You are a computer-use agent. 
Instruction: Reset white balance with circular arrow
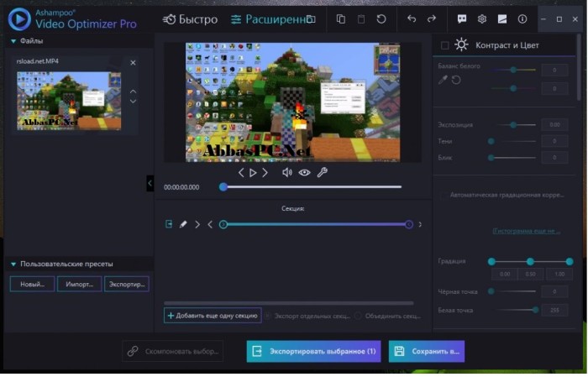[x=456, y=80]
